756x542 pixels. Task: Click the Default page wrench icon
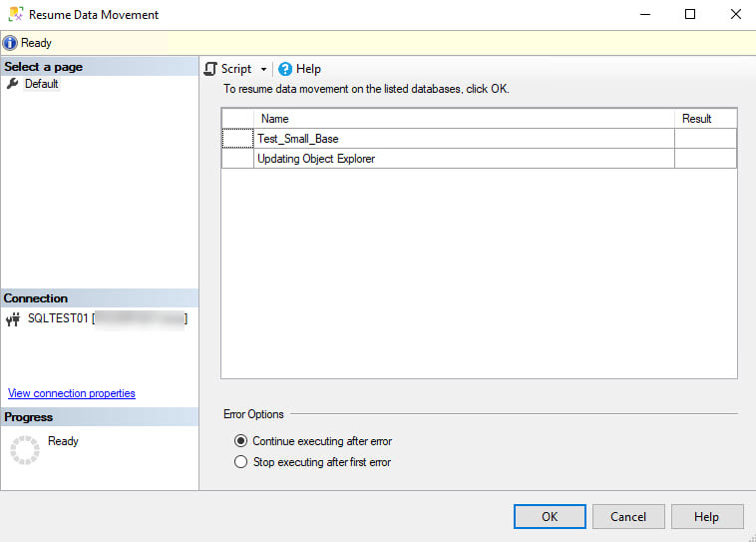[x=13, y=84]
